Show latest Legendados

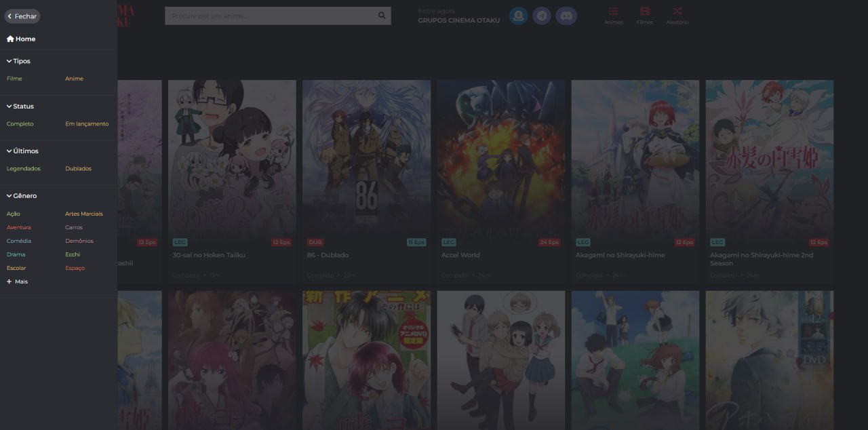pyautogui.click(x=24, y=169)
